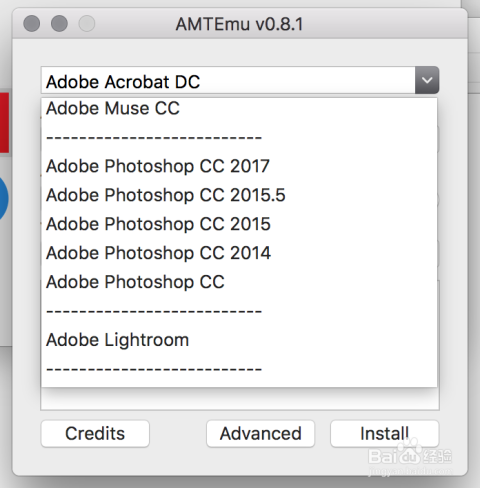This screenshot has width=480, height=488.
Task: Minimize the AMTEmu window
Action: [x=59, y=24]
